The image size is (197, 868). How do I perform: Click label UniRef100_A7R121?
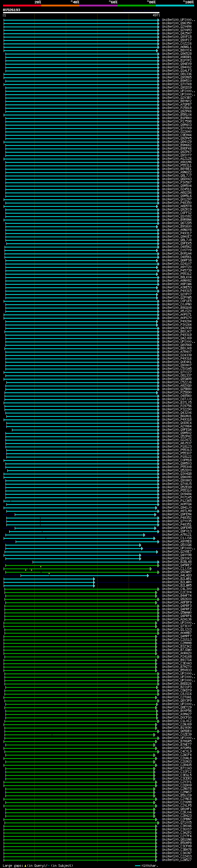[x=176, y=535]
